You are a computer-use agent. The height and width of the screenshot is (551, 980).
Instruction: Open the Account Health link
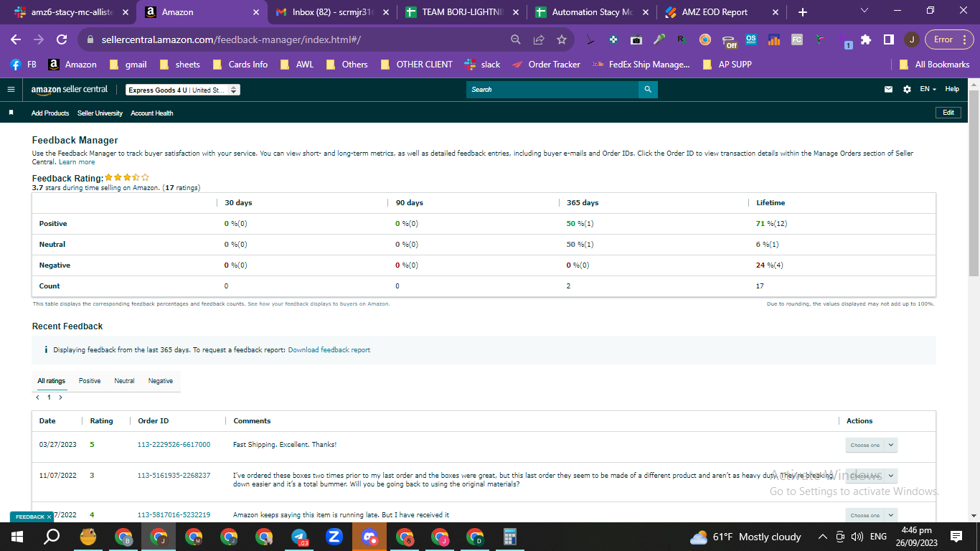click(x=152, y=113)
